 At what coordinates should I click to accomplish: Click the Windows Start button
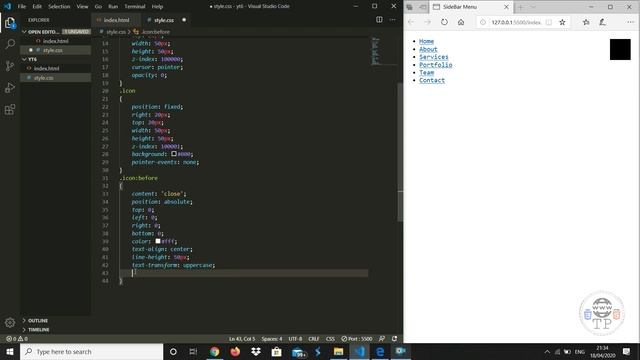pyautogui.click(x=10, y=351)
